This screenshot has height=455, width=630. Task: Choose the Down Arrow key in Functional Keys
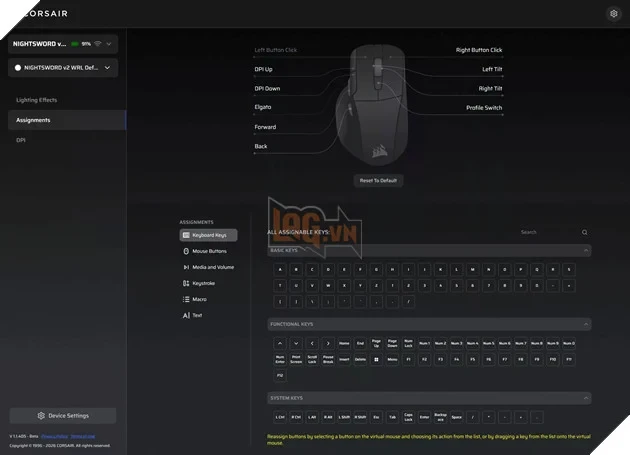296,344
